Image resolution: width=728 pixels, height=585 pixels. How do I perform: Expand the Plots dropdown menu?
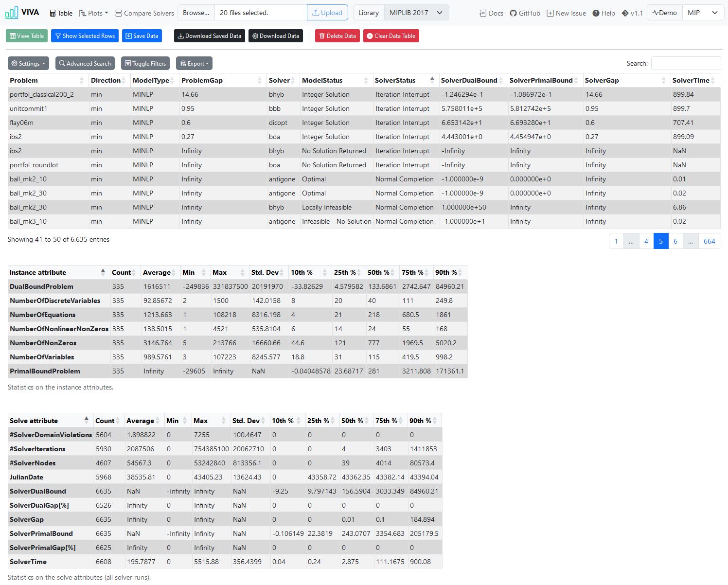pyautogui.click(x=94, y=13)
